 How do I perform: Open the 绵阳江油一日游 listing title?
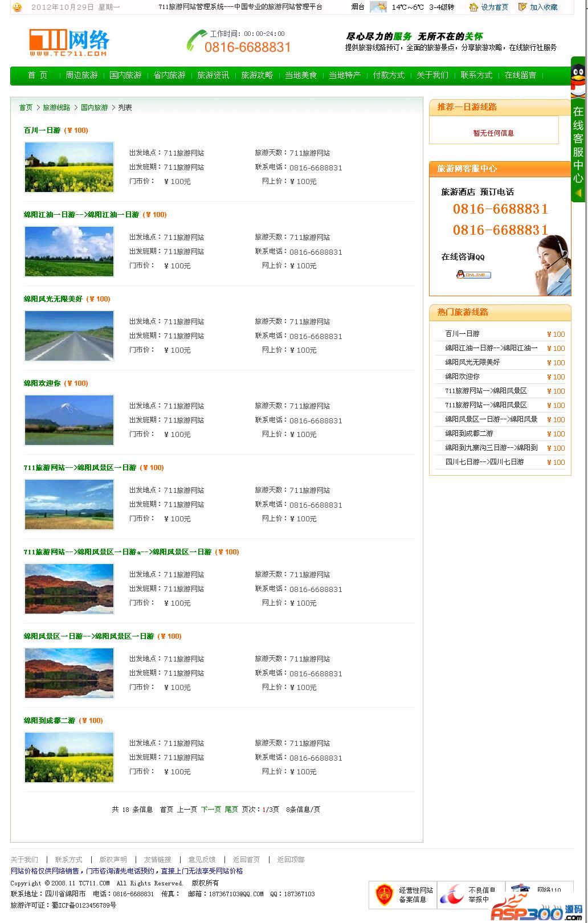coord(81,215)
